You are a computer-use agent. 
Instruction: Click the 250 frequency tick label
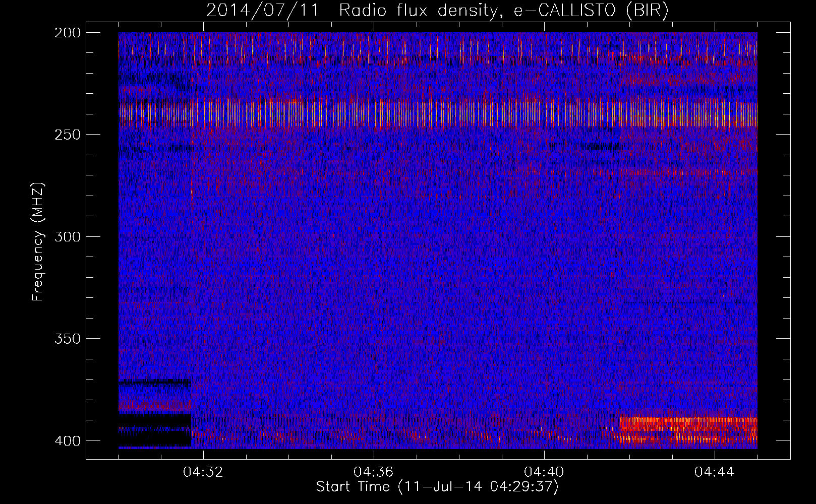68,135
